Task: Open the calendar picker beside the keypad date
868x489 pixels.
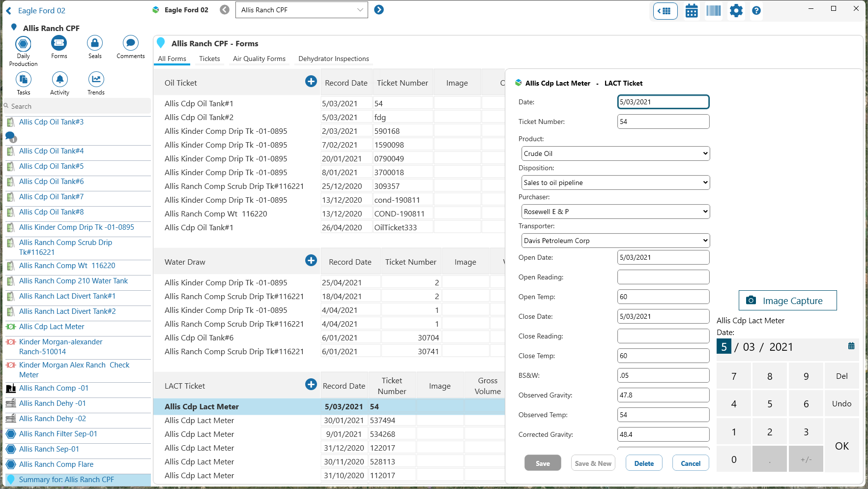Action: (x=851, y=346)
